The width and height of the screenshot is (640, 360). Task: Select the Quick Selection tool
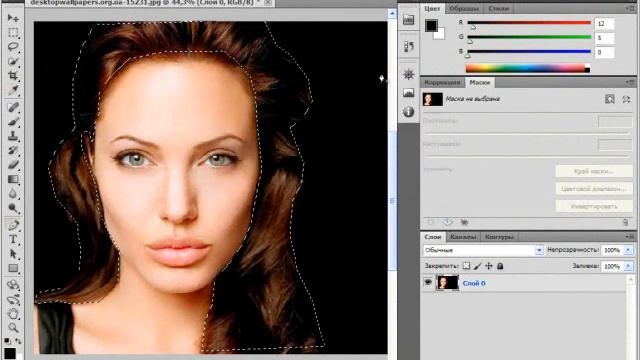(13, 62)
